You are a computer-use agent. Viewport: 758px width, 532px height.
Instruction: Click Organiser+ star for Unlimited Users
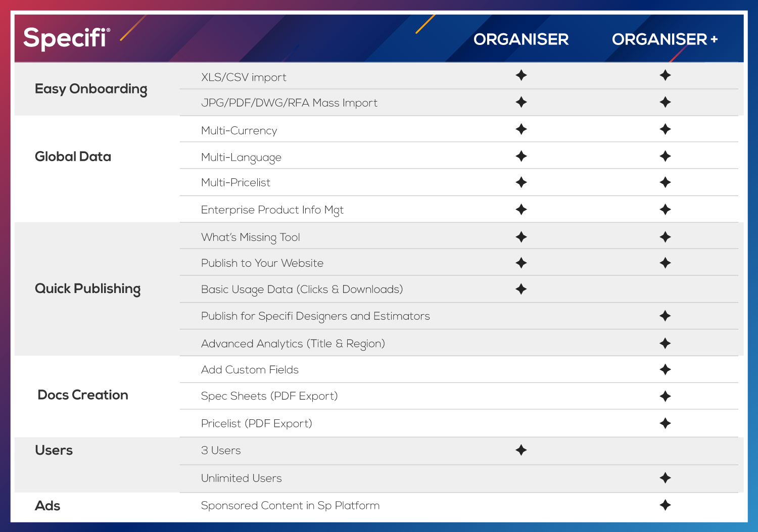pyautogui.click(x=665, y=477)
